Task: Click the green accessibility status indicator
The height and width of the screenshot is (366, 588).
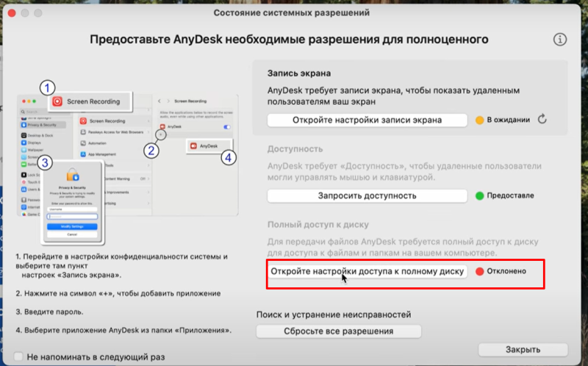Action: [x=479, y=195]
